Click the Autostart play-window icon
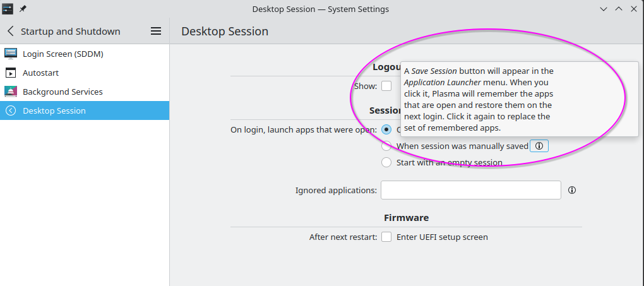This screenshot has width=644, height=286. (11, 73)
